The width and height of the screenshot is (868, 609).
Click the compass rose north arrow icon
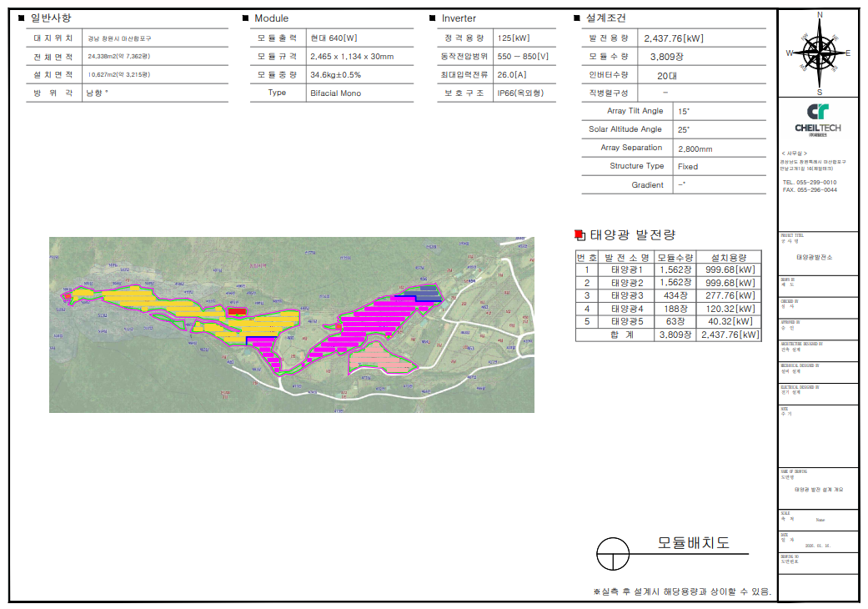[819, 53]
